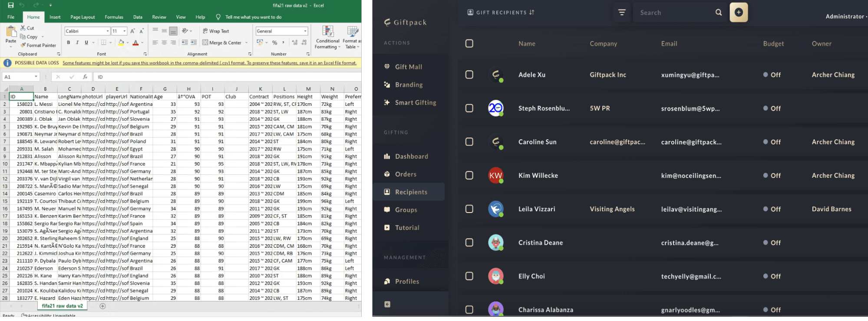Click the Wrap Text button
The width and height of the screenshot is (868, 321).
click(x=216, y=31)
